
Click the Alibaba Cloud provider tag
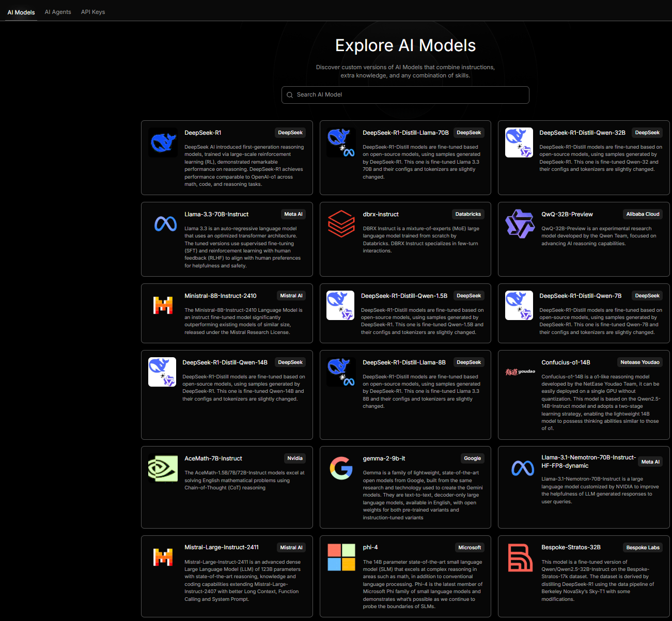[x=643, y=214]
